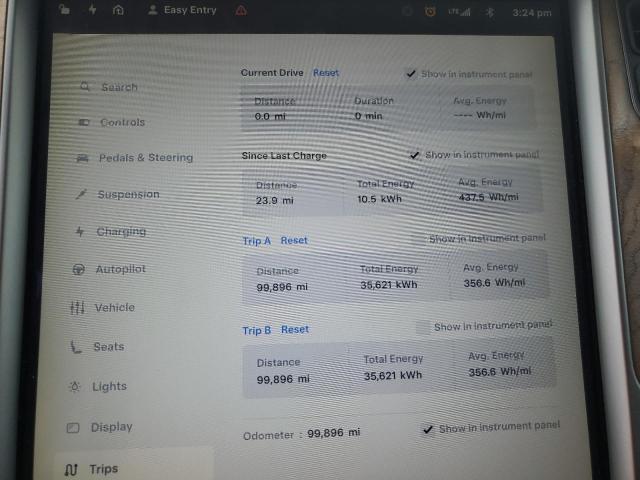Tap the lock icon in status bar
This screenshot has width=640, height=480.
tap(66, 9)
